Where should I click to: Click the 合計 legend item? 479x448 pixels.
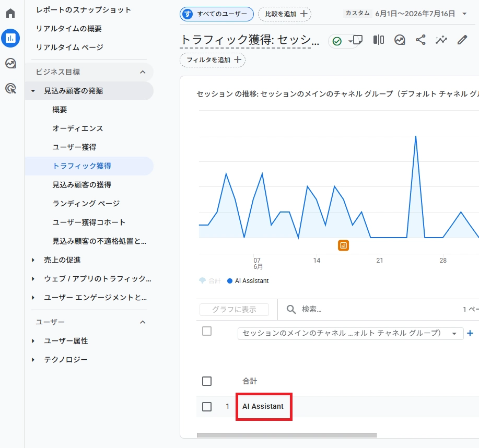pyautogui.click(x=210, y=281)
